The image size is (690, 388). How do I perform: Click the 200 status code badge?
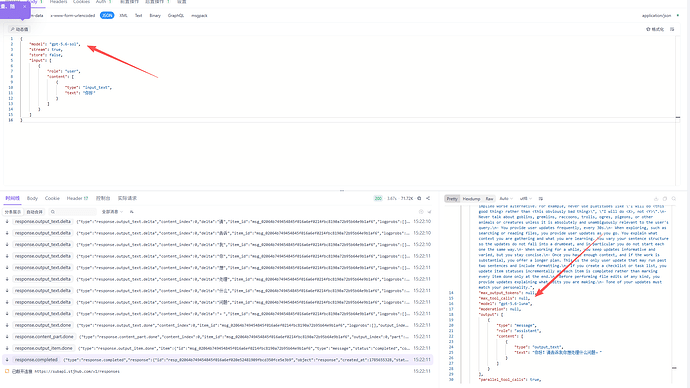coord(378,198)
